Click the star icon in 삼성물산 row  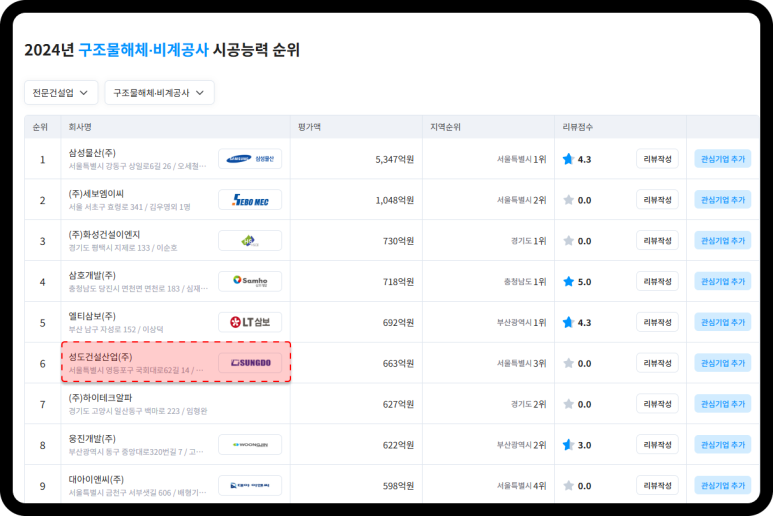[x=568, y=159]
